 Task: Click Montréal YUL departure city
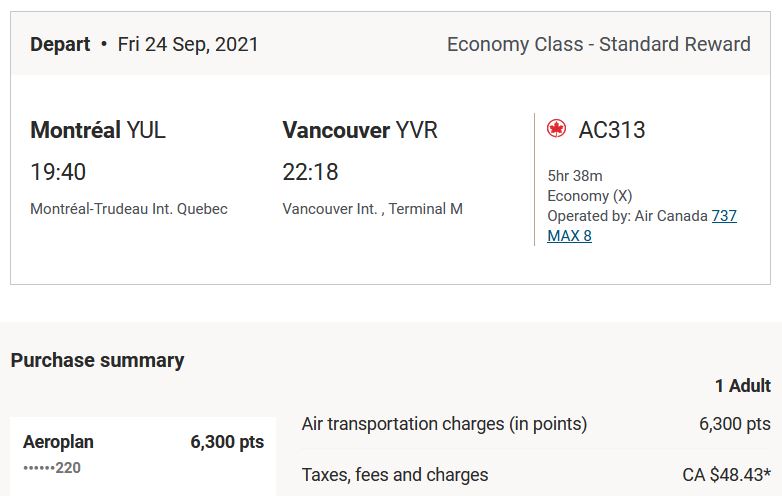click(x=98, y=130)
